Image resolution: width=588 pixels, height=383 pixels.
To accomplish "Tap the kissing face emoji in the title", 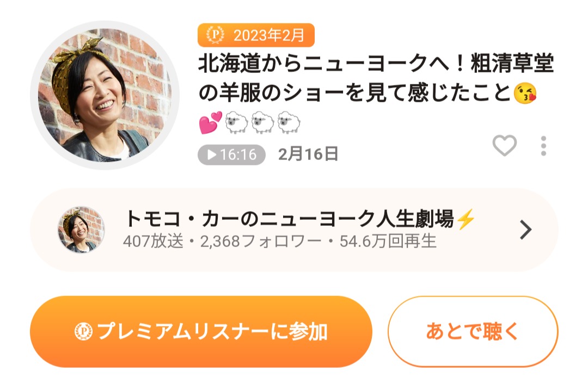I will click(x=525, y=94).
